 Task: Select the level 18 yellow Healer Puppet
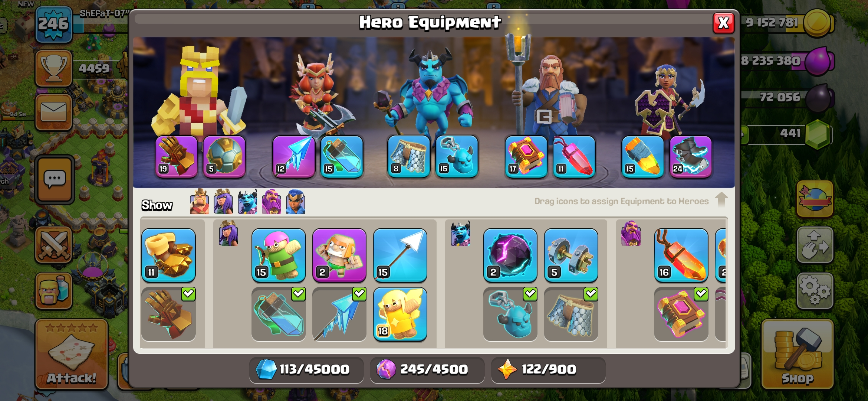tap(400, 314)
